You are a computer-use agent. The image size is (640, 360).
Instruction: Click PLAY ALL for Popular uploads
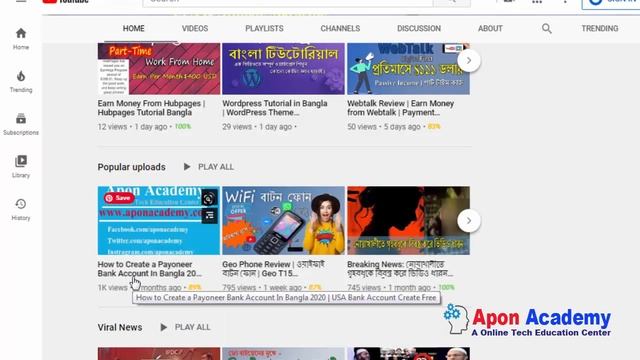[216, 167]
